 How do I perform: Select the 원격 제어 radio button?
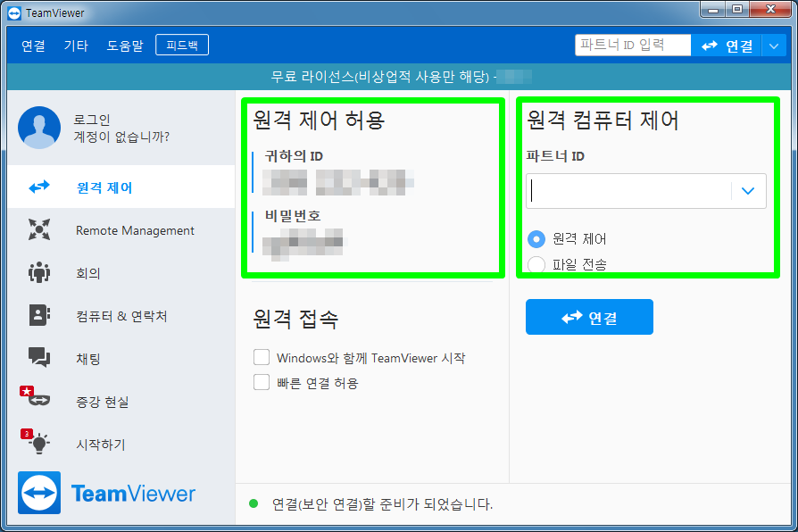[x=536, y=238]
